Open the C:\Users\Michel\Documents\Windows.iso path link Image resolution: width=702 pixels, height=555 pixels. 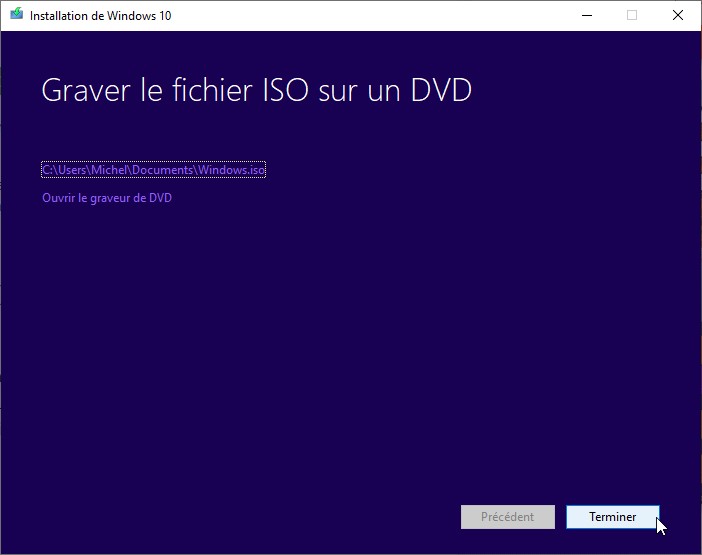click(x=153, y=170)
